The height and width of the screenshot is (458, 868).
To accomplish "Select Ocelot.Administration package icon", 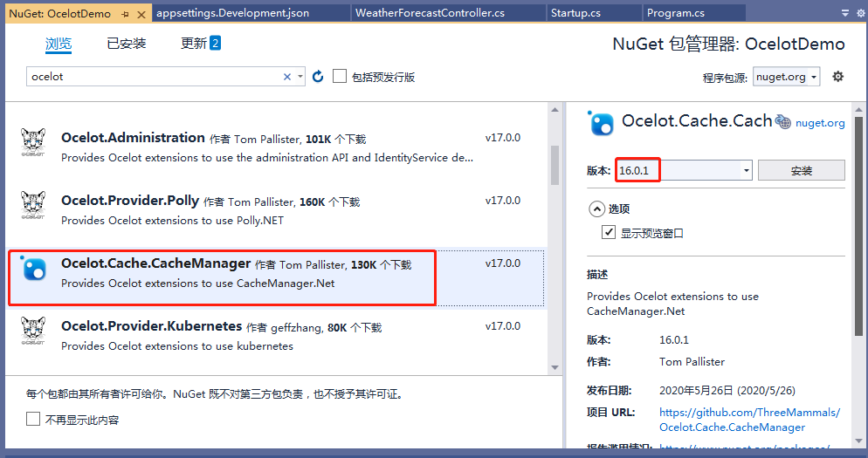I will 33,142.
